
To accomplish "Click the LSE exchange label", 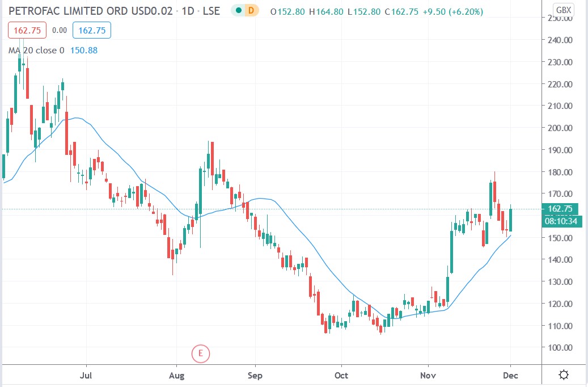I will [211, 11].
